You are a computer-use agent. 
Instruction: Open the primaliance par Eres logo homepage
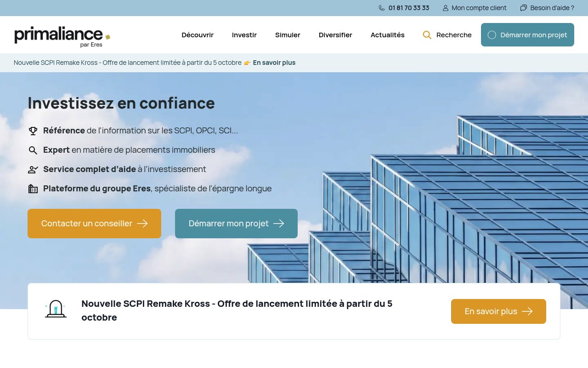coord(62,36)
